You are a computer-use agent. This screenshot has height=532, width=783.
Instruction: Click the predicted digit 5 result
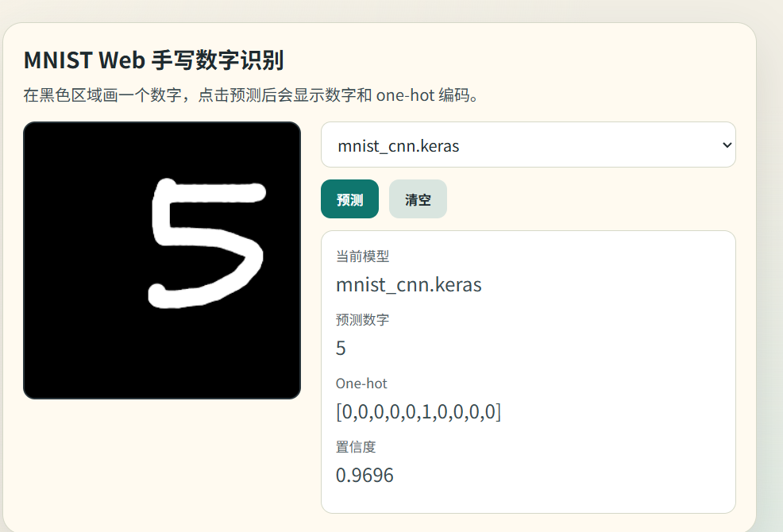[x=341, y=348]
